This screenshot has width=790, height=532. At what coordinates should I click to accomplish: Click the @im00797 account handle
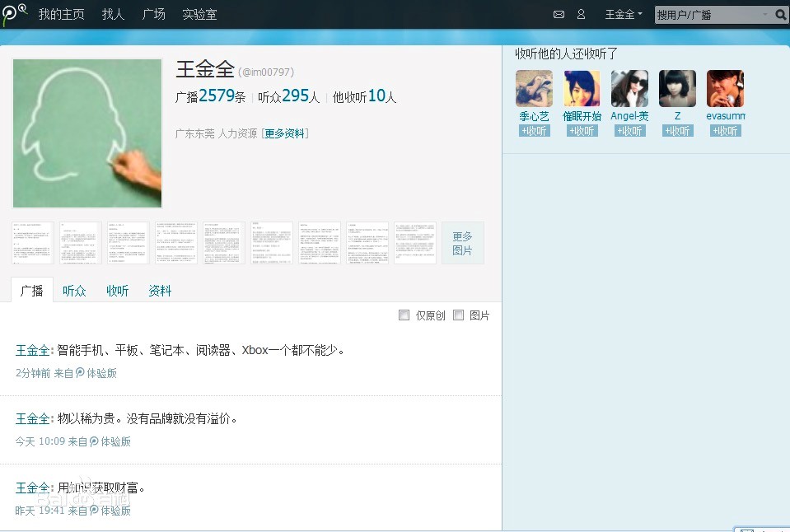pos(266,72)
